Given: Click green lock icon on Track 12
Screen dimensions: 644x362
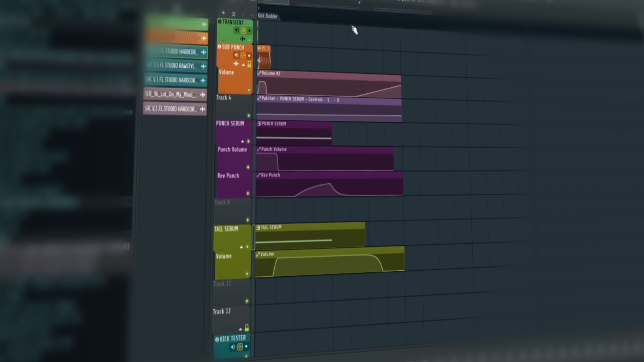Looking at the screenshot, I should pyautogui.click(x=247, y=328).
